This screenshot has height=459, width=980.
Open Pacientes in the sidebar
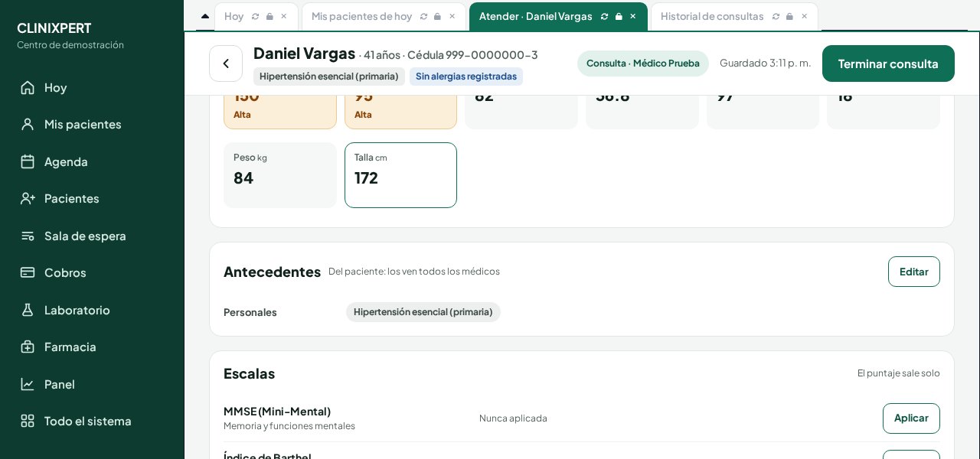tap(92, 198)
